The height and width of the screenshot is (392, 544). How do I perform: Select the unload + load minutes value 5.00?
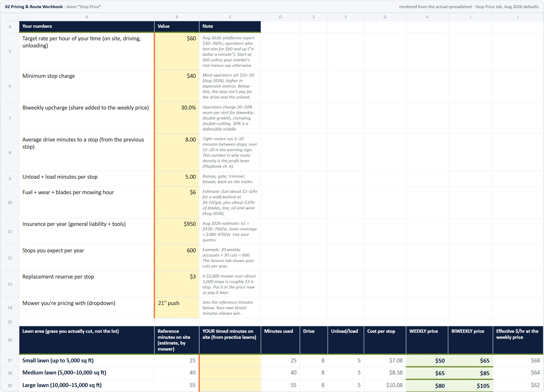[177, 179]
